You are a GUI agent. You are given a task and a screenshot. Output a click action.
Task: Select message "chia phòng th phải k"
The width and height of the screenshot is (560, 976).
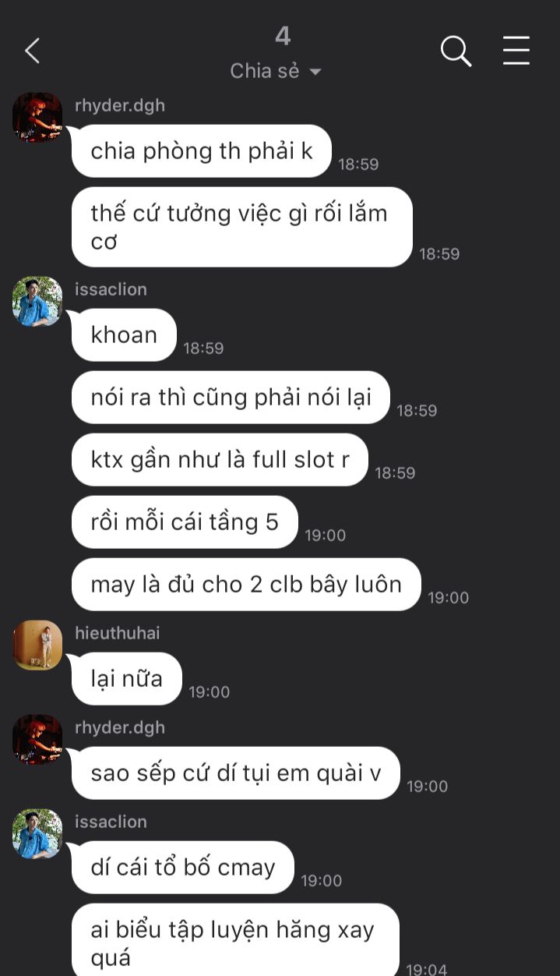coord(202,151)
